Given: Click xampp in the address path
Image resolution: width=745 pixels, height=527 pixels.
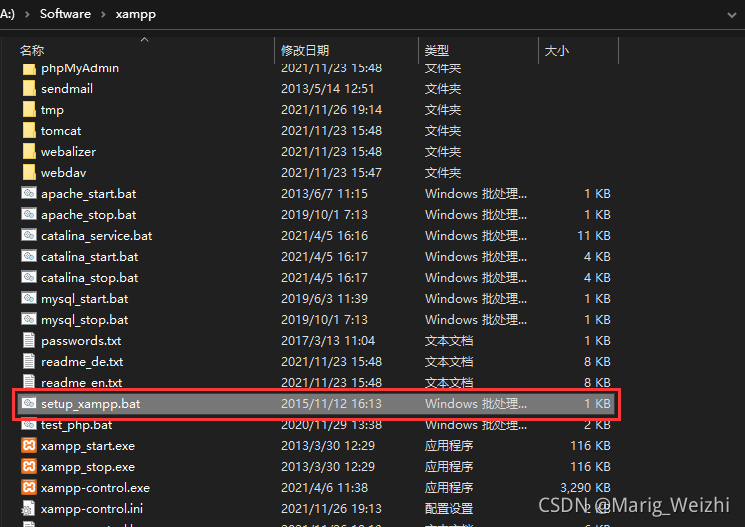Looking at the screenshot, I should [135, 14].
